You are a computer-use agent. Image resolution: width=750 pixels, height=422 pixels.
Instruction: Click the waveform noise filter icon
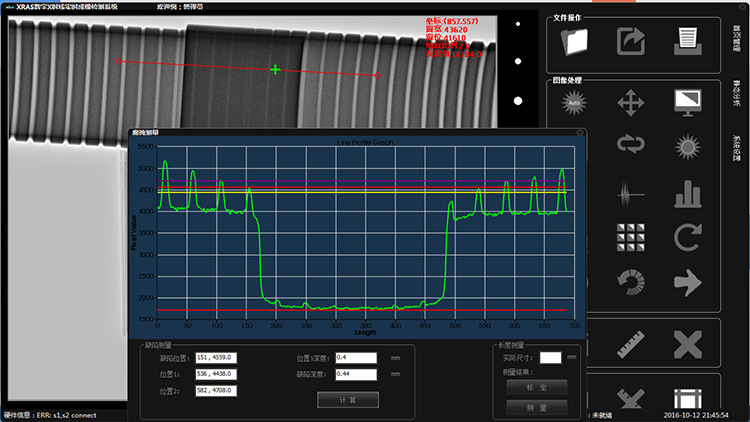(630, 194)
